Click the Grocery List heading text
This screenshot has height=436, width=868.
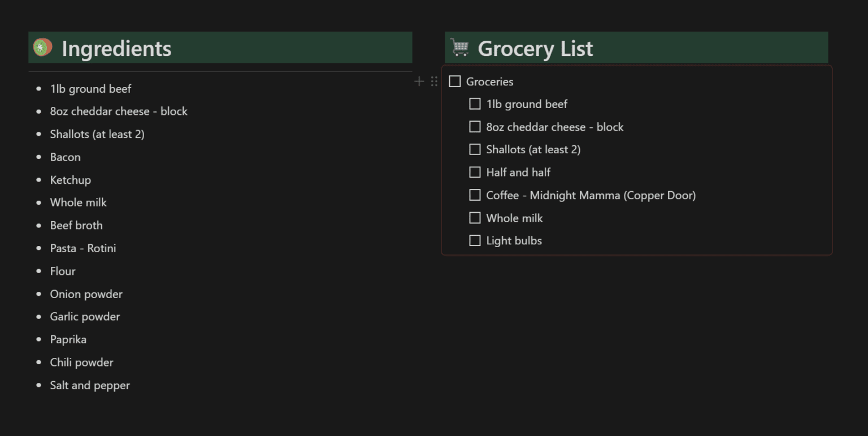(535, 49)
